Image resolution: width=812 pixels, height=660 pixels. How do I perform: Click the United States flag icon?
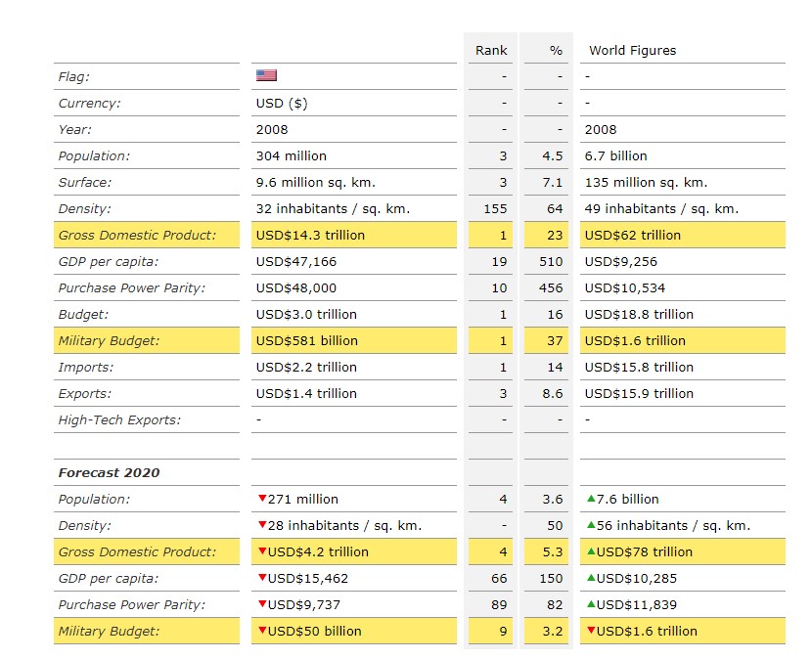[266, 76]
